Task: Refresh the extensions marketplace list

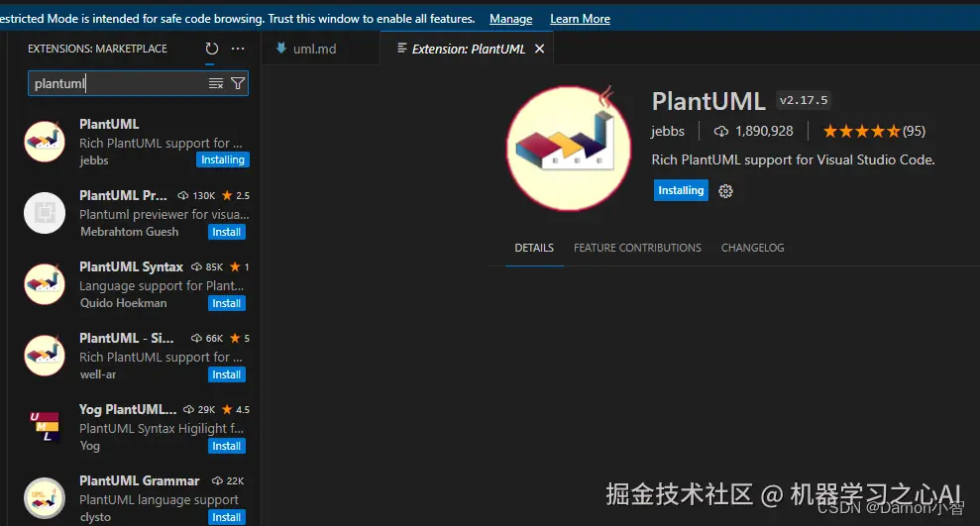Action: click(212, 49)
